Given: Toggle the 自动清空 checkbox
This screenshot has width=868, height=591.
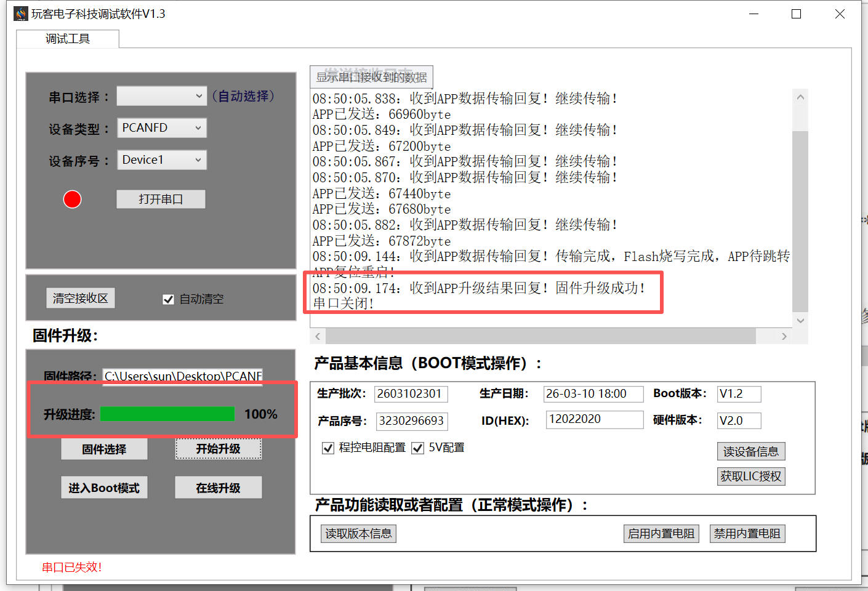Looking at the screenshot, I should (x=168, y=299).
